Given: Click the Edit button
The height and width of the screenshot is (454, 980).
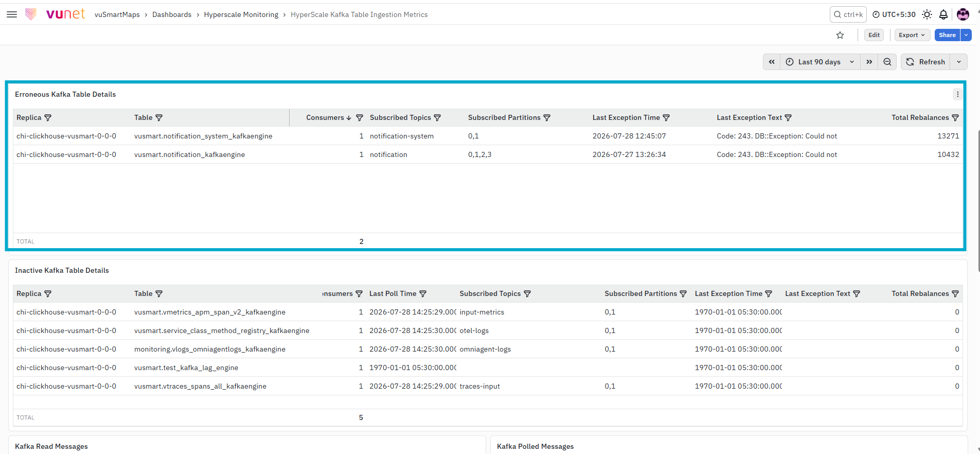Looking at the screenshot, I should 874,35.
